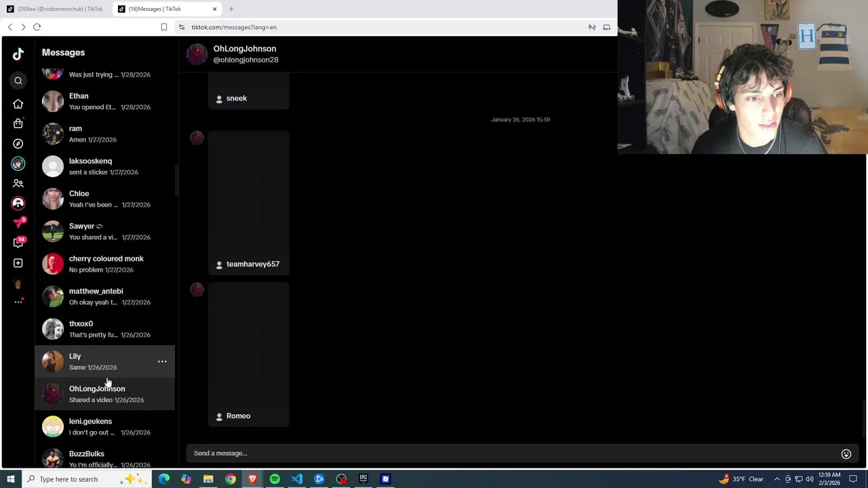
Task: Open File Explorer from the taskbar
Action: (208, 479)
